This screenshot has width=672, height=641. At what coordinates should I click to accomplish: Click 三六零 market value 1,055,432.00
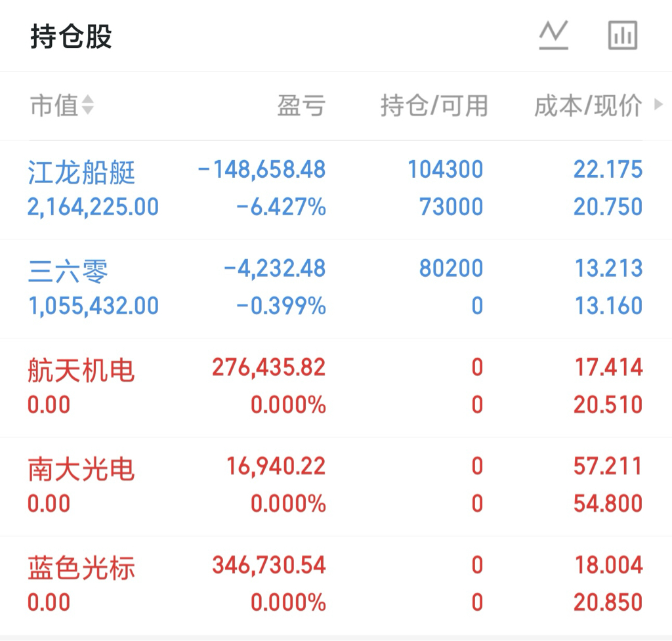93,306
